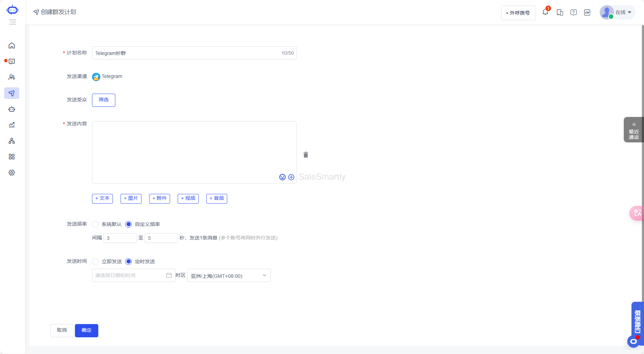
Task: Click the plus circle icon in content box
Action: 291,177
